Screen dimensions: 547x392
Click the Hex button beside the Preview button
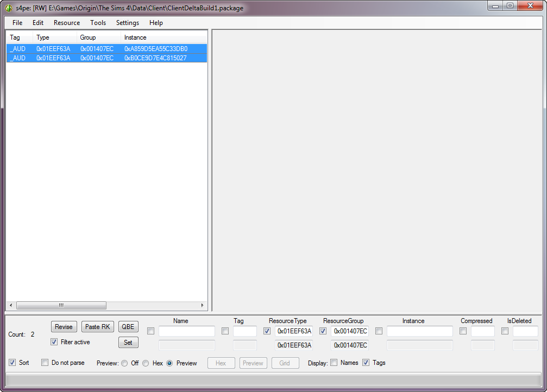[x=221, y=363]
